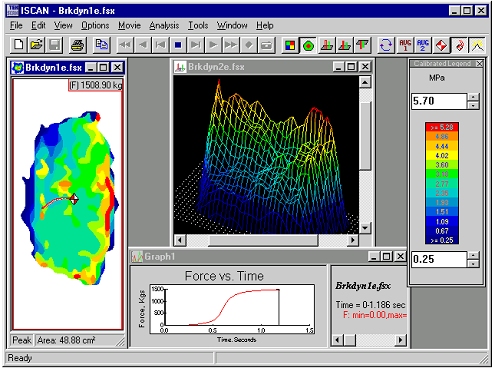The width and height of the screenshot is (495, 368).
Task: Open the Movie menu
Action: tap(129, 25)
